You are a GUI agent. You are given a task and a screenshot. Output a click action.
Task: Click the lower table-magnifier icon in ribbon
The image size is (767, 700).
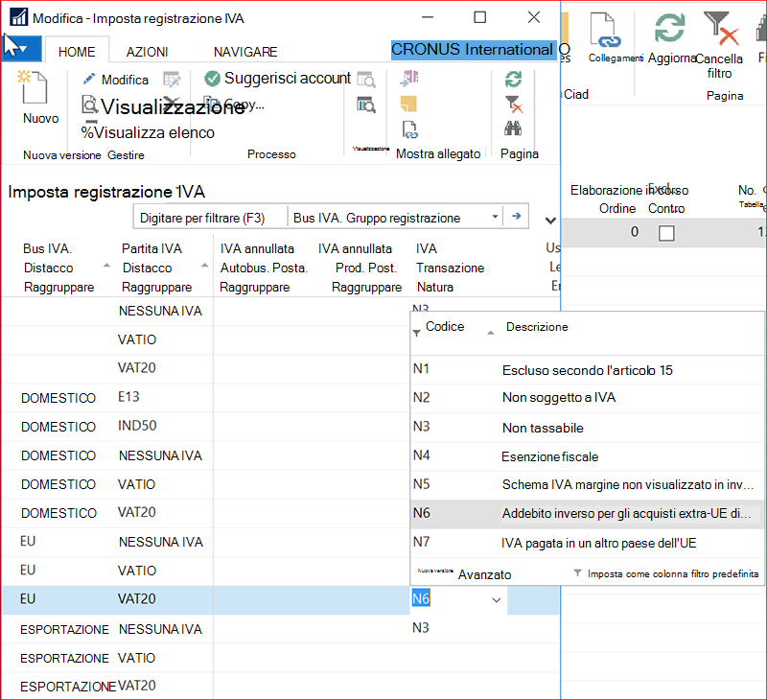366,105
